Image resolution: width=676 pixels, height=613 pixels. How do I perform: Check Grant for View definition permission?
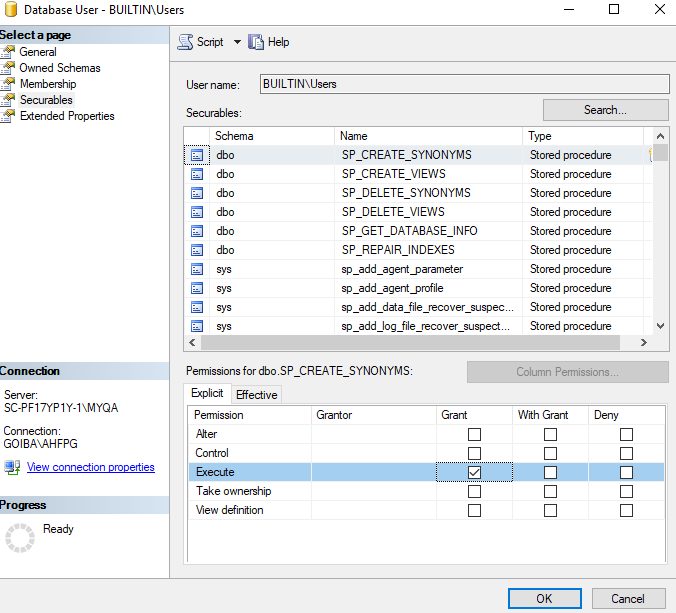[x=474, y=510]
